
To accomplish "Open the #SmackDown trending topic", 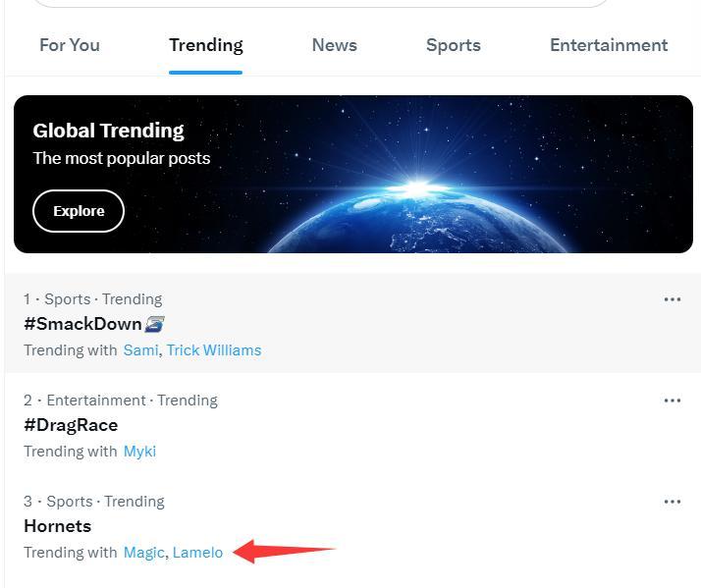I will [x=82, y=324].
